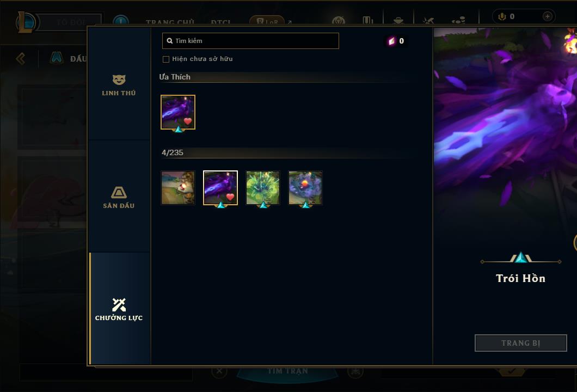577x392 pixels.
Task: Unfavorite via heart on selected purple thumbnail
Action: (x=230, y=197)
